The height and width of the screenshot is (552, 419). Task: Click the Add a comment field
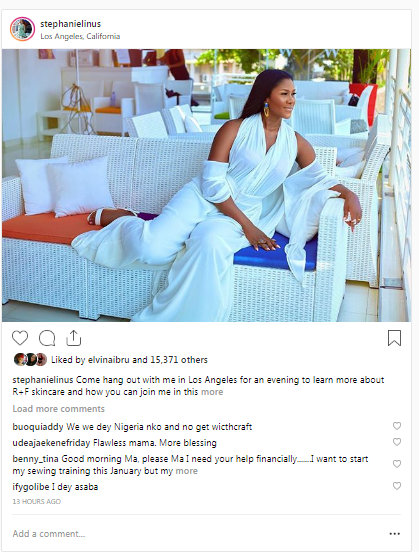tap(197, 534)
